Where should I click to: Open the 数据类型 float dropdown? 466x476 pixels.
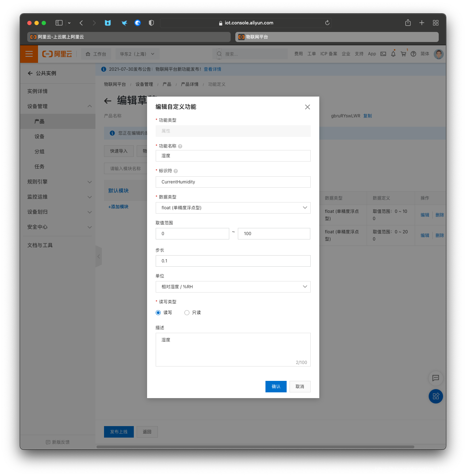coord(233,208)
